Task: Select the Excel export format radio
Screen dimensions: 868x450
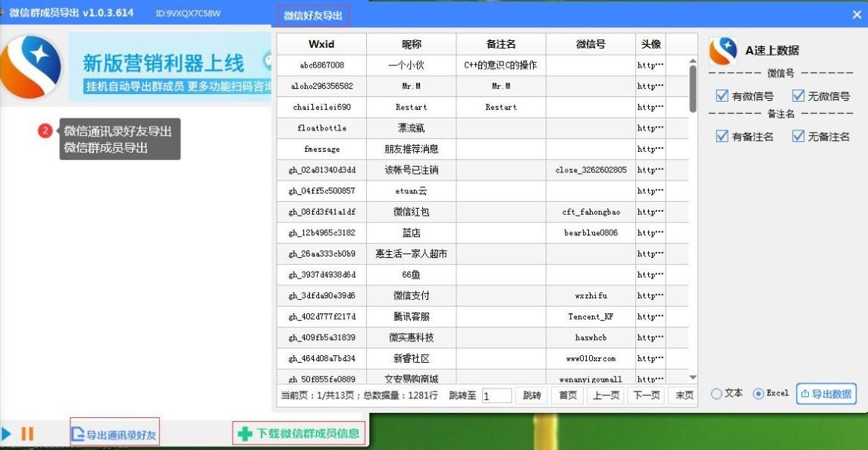Action: click(758, 394)
